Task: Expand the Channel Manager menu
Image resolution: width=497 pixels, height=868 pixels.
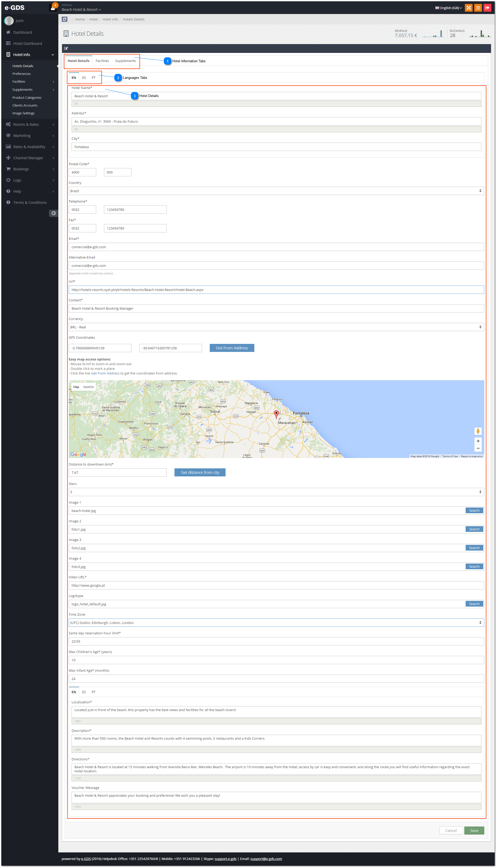Action: click(x=53, y=158)
